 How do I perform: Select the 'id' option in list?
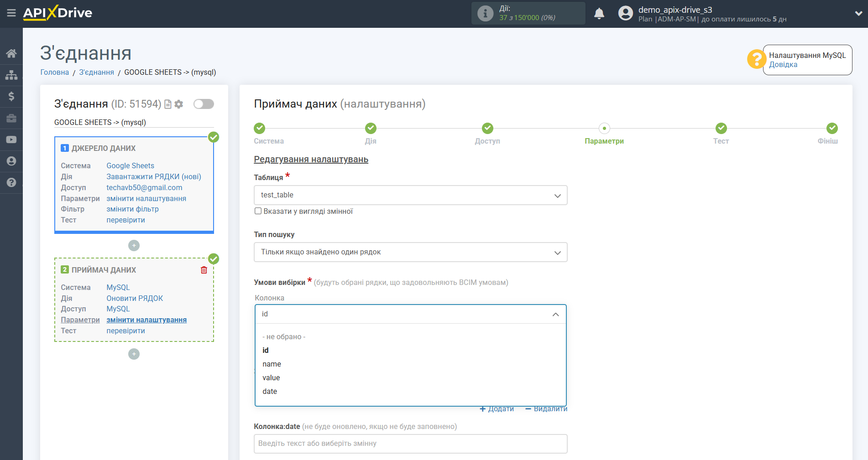pos(266,351)
